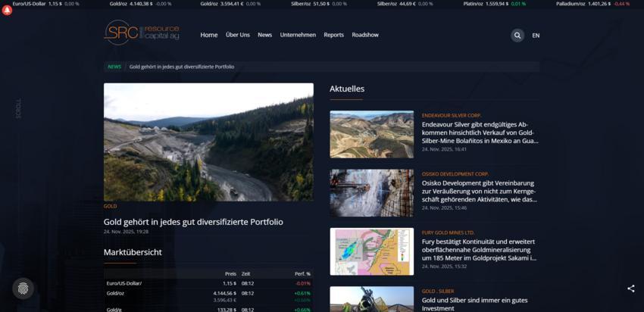This screenshot has height=312, width=644.
Task: Open Endeavour Silver Bolañitos sale headline
Action: 480,133
